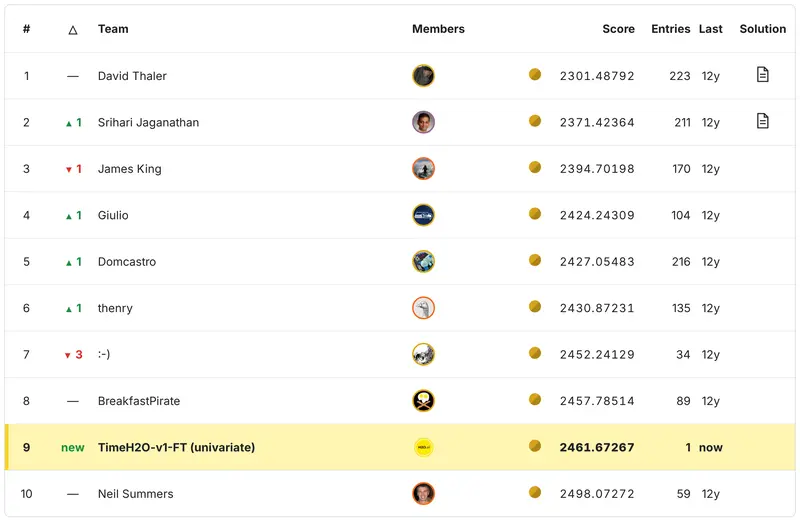
Task: Click the up-1 rank change for Domcastro
Action: (x=73, y=262)
